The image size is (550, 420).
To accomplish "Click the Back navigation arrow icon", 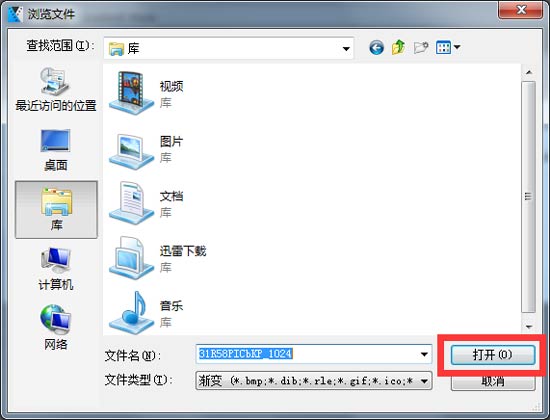I will coord(376,47).
